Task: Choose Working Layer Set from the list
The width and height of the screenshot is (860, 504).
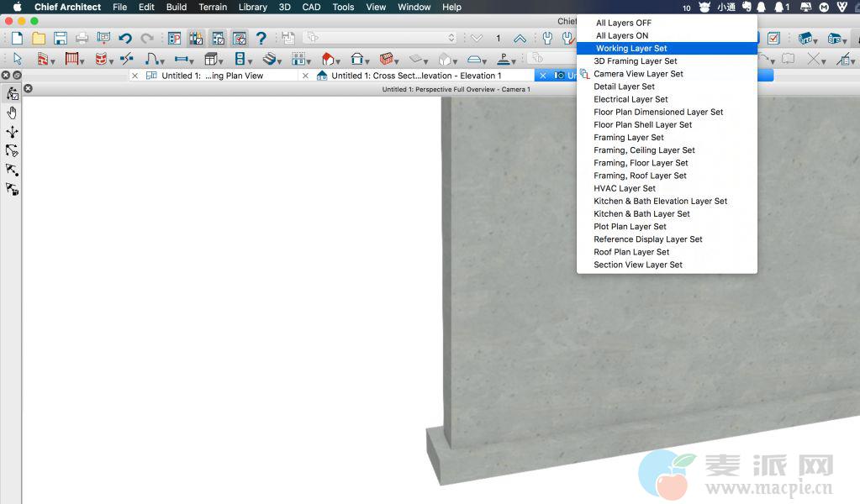Action: tap(631, 49)
